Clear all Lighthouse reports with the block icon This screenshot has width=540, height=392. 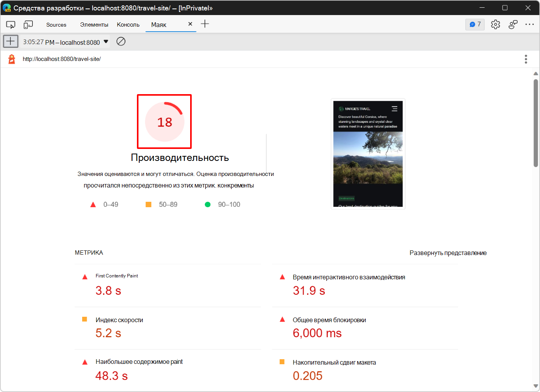(x=121, y=41)
